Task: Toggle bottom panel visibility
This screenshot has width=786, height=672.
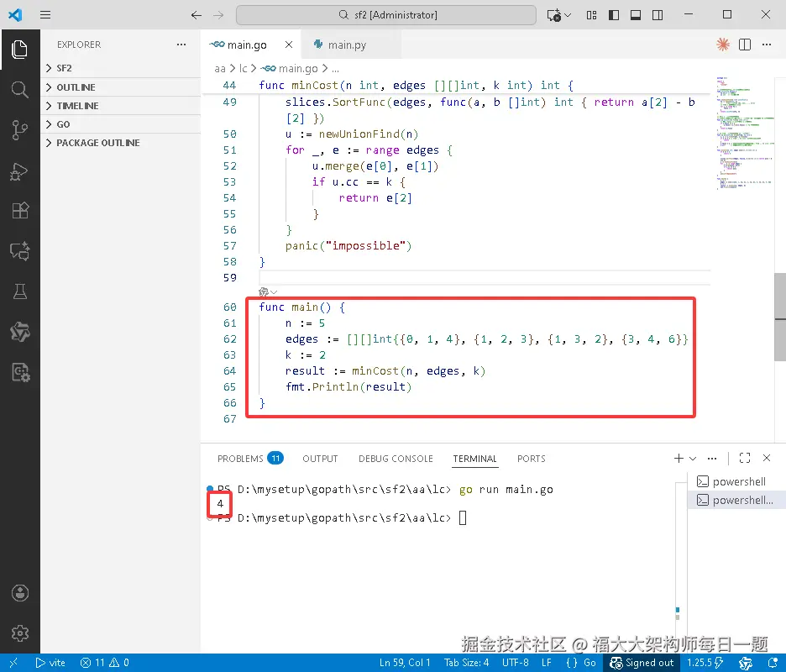Action: point(636,15)
